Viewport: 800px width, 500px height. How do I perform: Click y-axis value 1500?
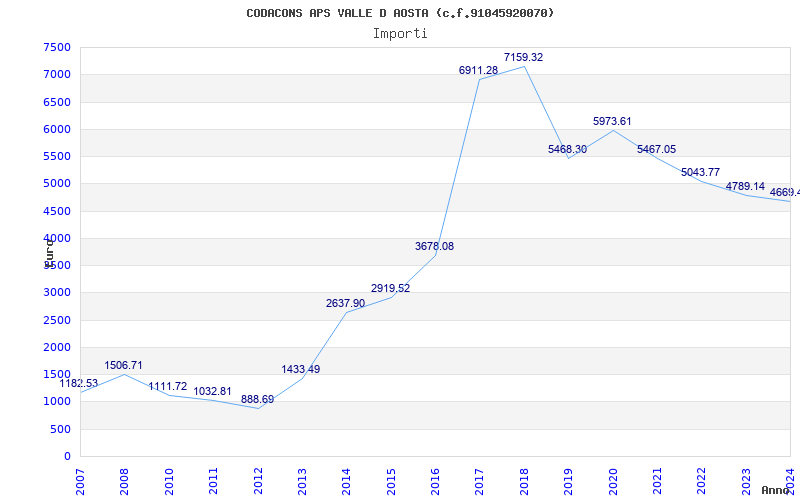tap(57, 374)
